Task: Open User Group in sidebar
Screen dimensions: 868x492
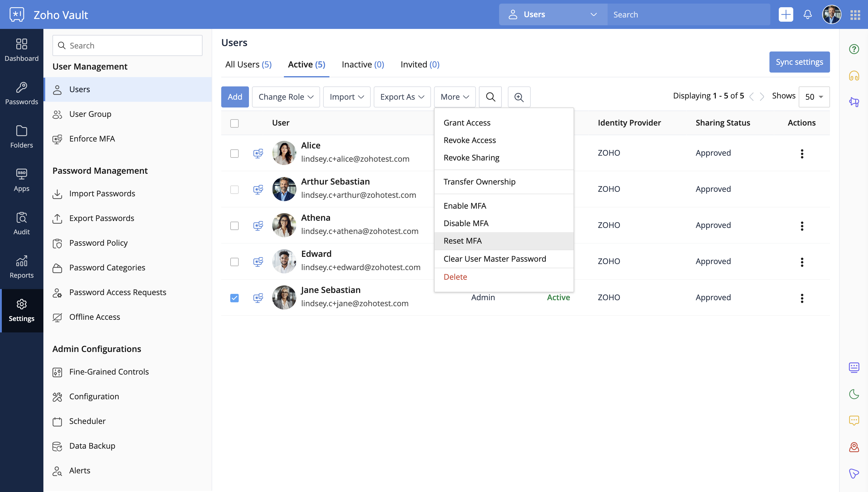Action: tap(127, 114)
